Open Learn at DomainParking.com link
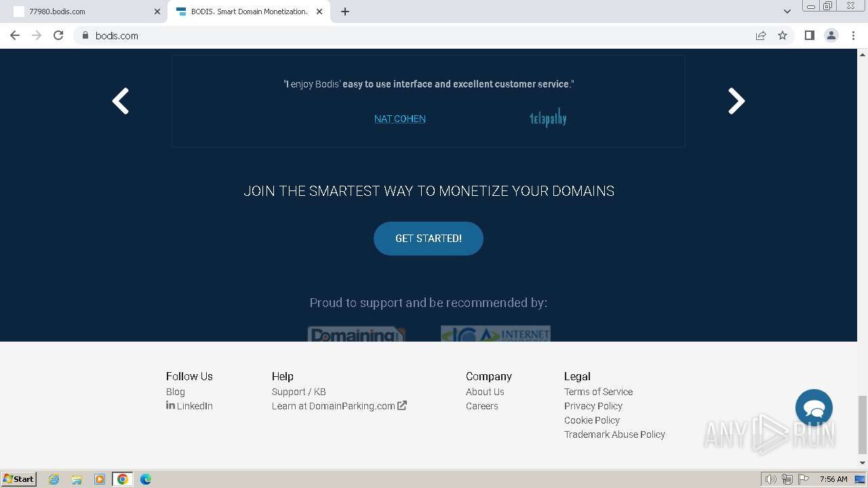The width and height of the screenshot is (868, 488). point(339,406)
